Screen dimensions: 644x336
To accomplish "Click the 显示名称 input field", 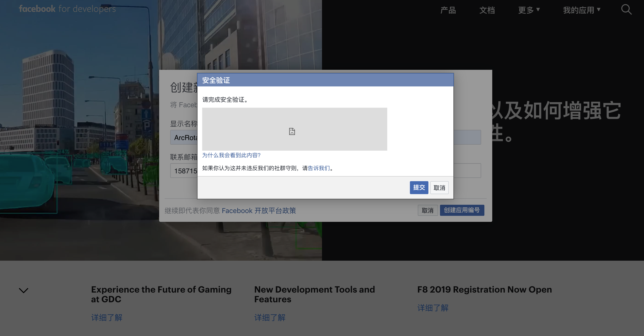I will click(x=185, y=137).
